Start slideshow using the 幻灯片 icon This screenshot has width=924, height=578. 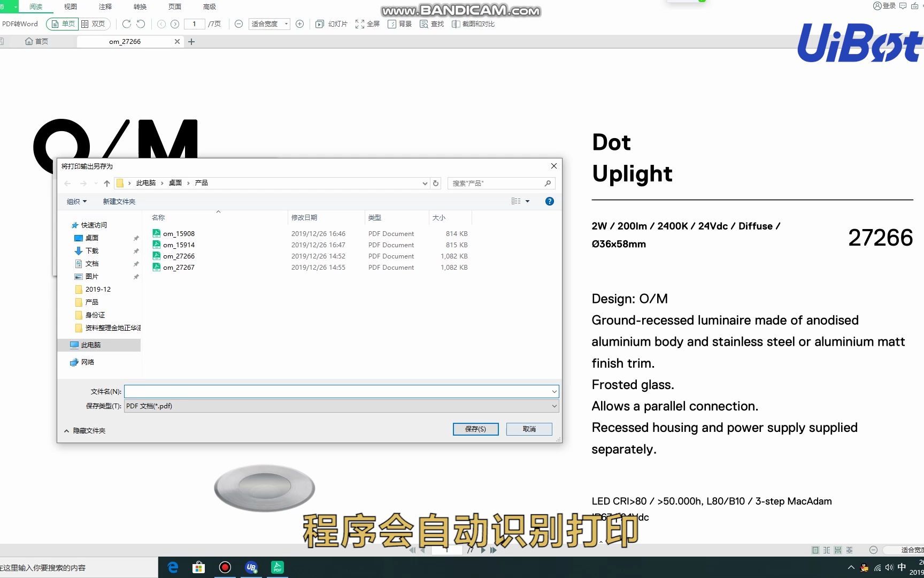pos(331,24)
